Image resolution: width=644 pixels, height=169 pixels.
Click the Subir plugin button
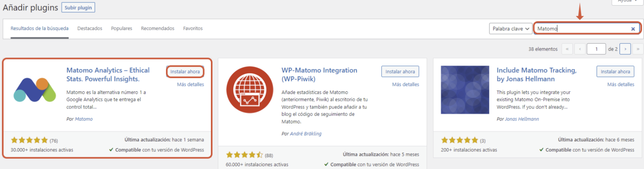click(78, 7)
